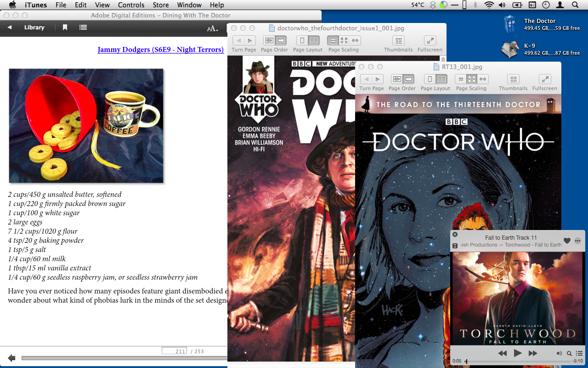Image resolution: width=588 pixels, height=368 pixels.
Task: Choose fit-to-window scaling in fourthdoctor_issue1 window
Action: click(x=344, y=40)
